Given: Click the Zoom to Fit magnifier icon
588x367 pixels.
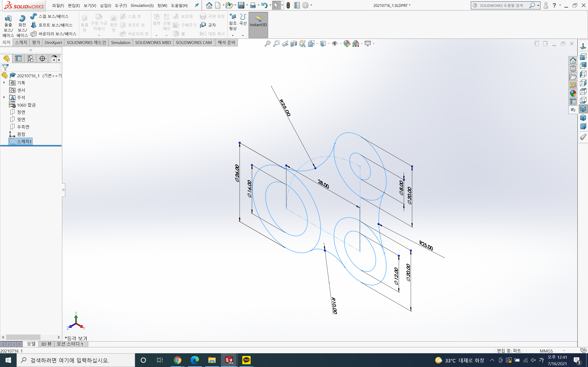Looking at the screenshot, I should (268, 44).
